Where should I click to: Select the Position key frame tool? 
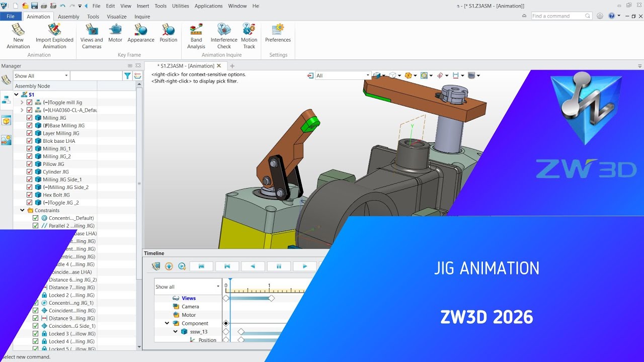pyautogui.click(x=168, y=33)
